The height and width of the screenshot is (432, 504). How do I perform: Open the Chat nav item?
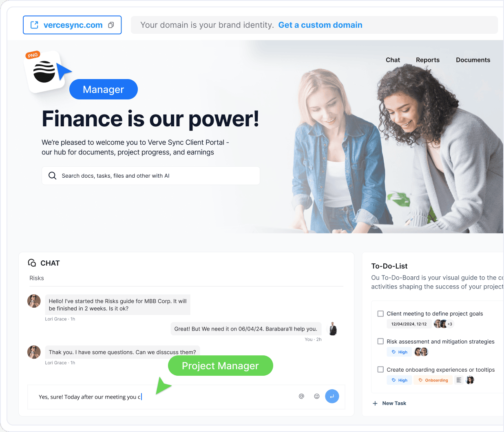tap(393, 60)
